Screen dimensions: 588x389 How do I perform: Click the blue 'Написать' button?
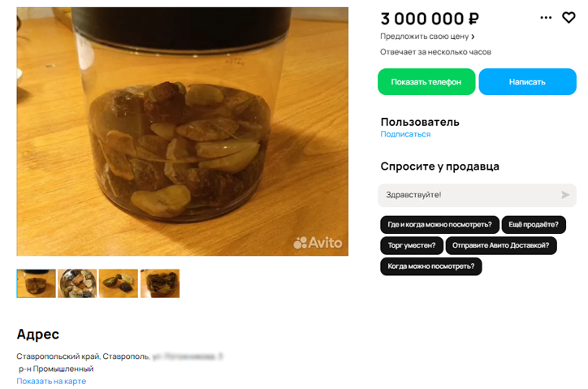(x=527, y=82)
